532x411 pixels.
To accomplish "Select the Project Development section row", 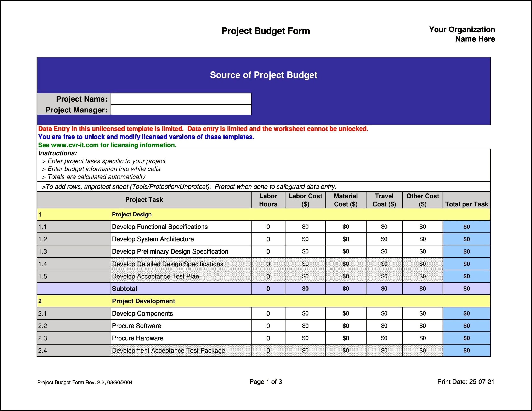I will click(x=264, y=301).
